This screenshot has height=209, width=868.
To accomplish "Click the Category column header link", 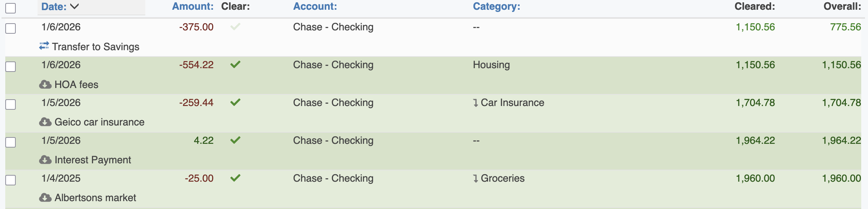I will (496, 6).
